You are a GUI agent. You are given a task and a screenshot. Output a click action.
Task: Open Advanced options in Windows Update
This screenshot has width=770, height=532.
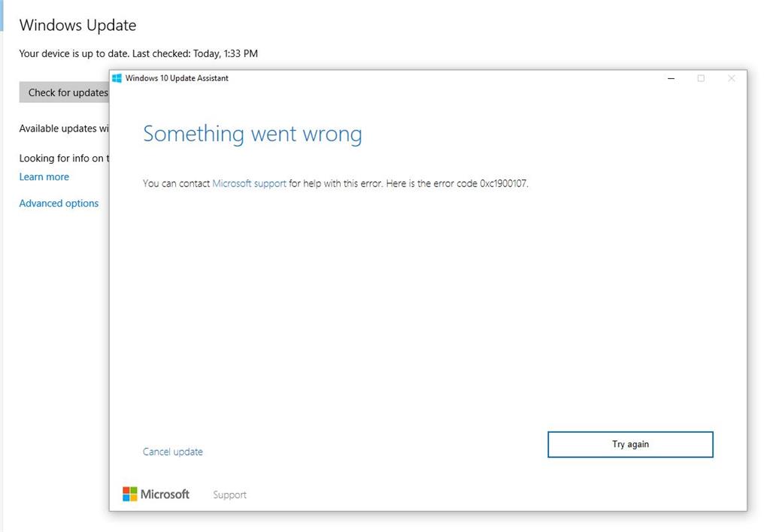[59, 203]
